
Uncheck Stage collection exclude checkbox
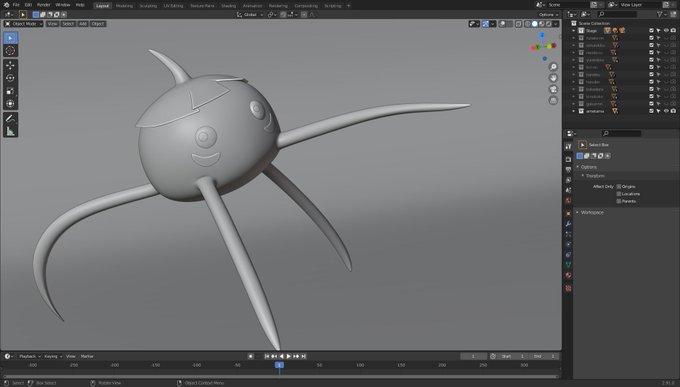click(x=651, y=30)
